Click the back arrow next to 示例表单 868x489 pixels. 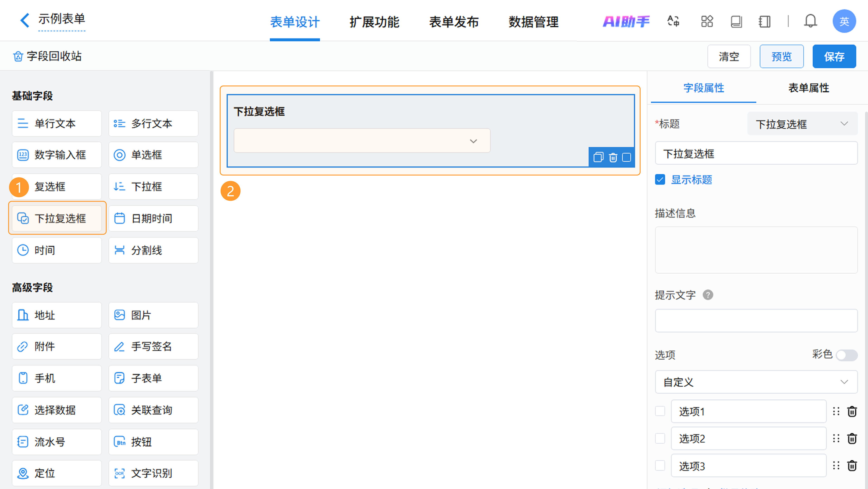pyautogui.click(x=25, y=20)
